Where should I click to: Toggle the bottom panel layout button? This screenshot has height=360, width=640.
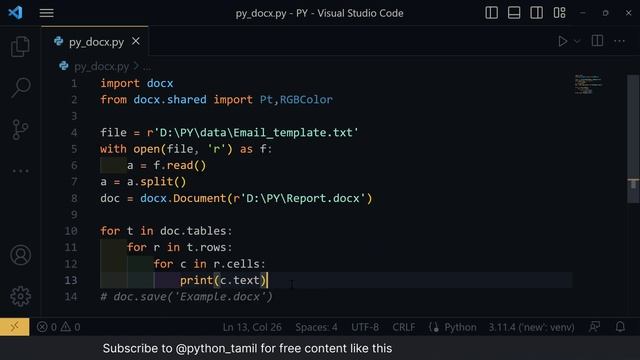tap(514, 13)
